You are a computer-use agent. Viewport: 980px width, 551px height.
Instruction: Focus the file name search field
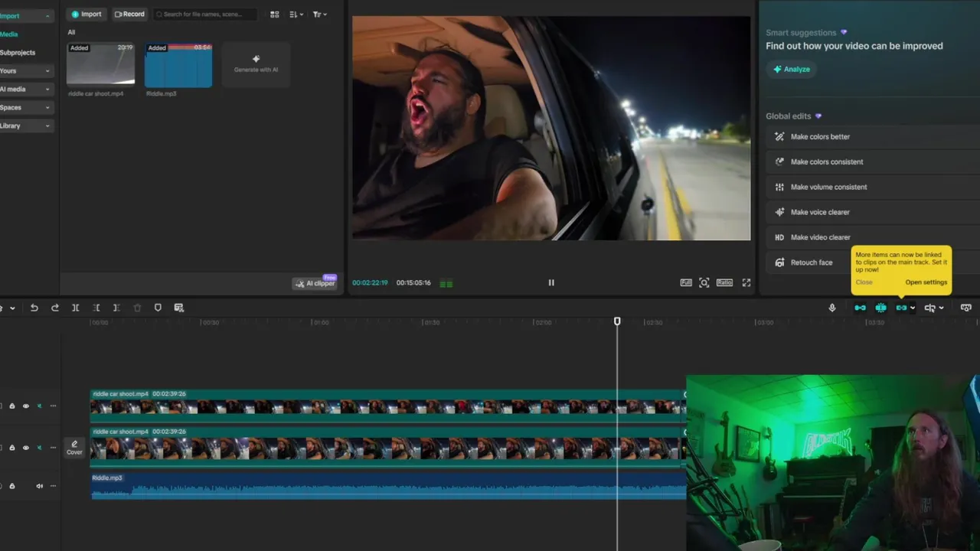coord(205,14)
